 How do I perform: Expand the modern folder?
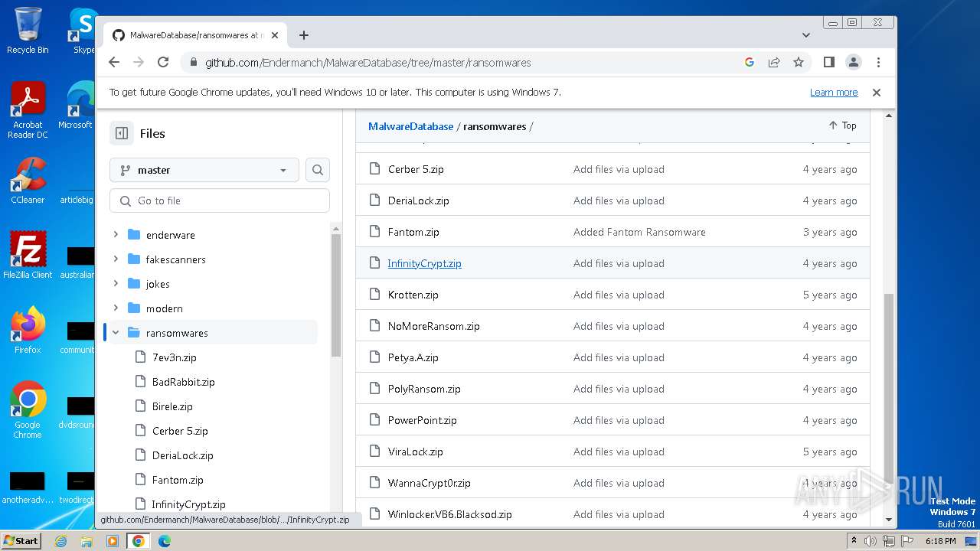(x=116, y=308)
